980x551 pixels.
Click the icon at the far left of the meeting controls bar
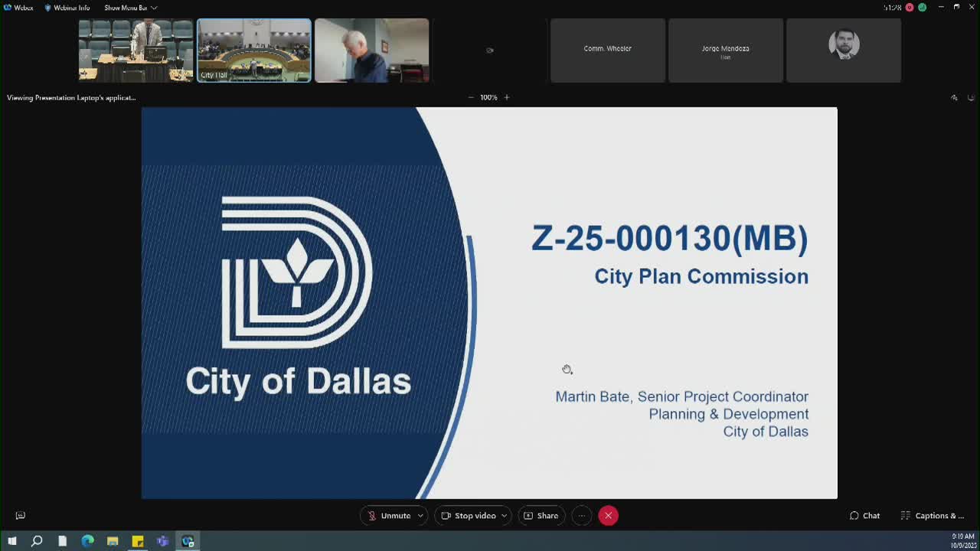click(x=21, y=516)
